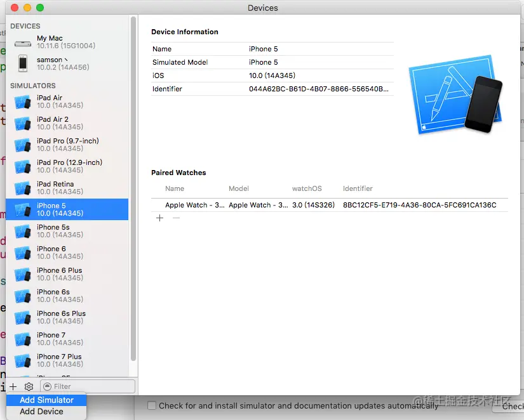Click the iPad Retina simulator icon

coord(23,188)
